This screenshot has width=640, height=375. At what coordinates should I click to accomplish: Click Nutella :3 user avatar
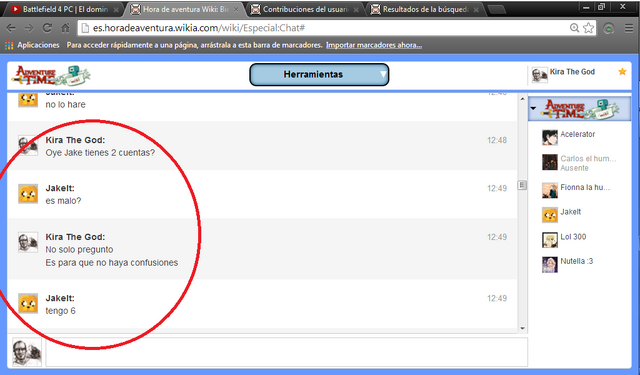point(550,264)
